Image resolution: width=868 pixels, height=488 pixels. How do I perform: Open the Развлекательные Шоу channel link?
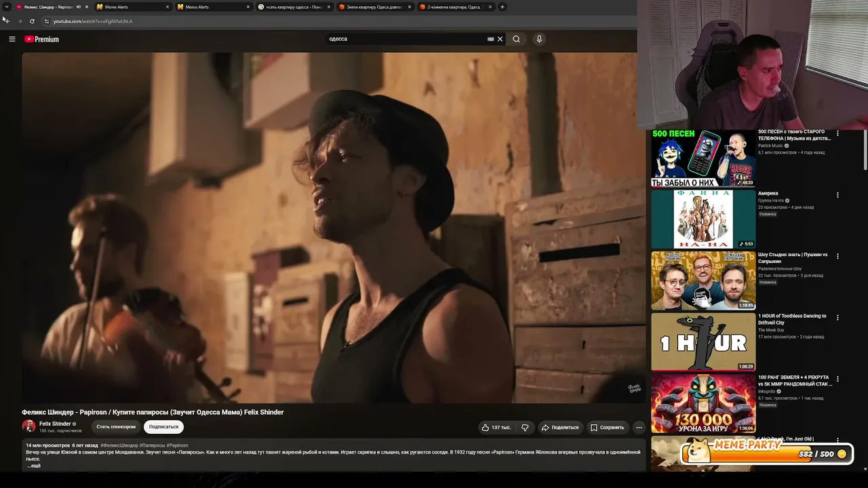pyautogui.click(x=780, y=269)
